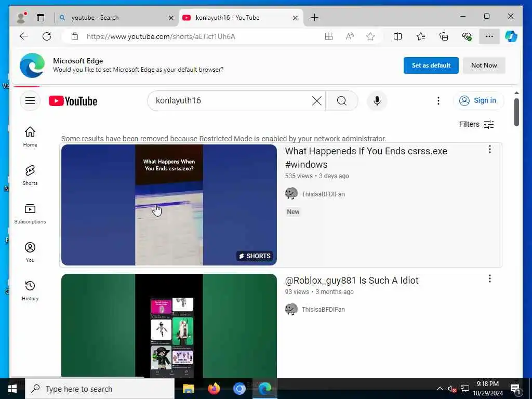Click Edge icon in taskbar

[265, 389]
